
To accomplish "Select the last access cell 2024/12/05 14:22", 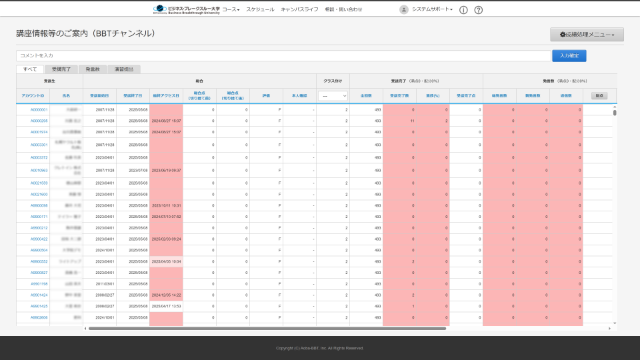I will [166, 295].
